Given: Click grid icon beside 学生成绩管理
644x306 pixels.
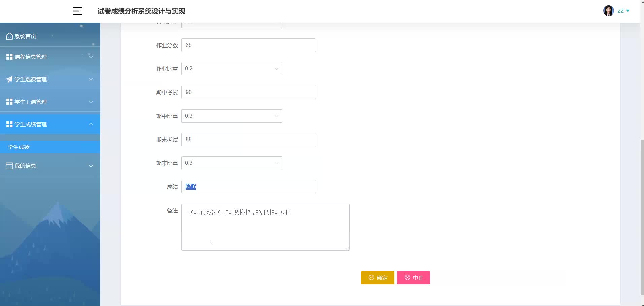Looking at the screenshot, I should 9,124.
